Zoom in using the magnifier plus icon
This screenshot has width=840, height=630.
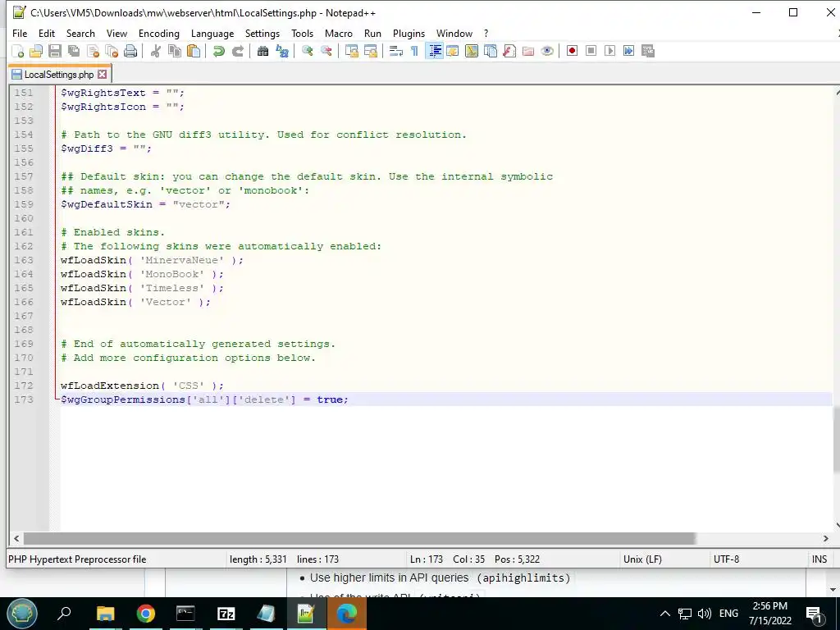tap(307, 51)
